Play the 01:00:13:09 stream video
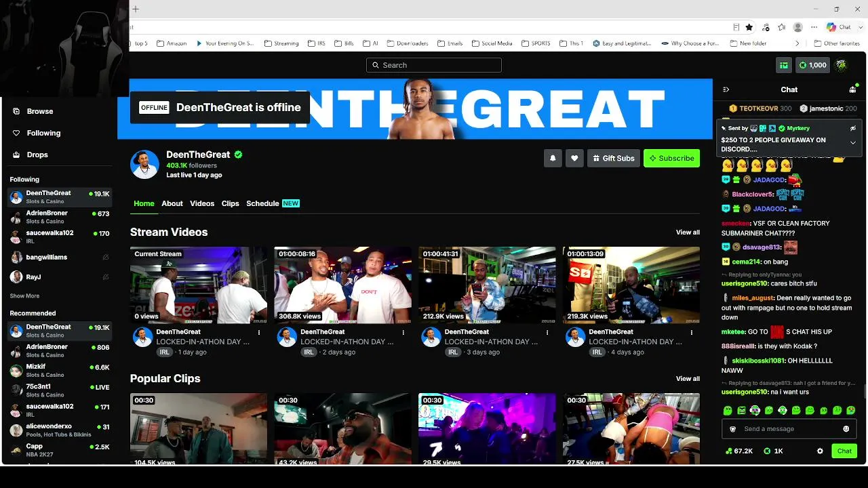Viewport: 868px width, 488px height. pos(631,285)
